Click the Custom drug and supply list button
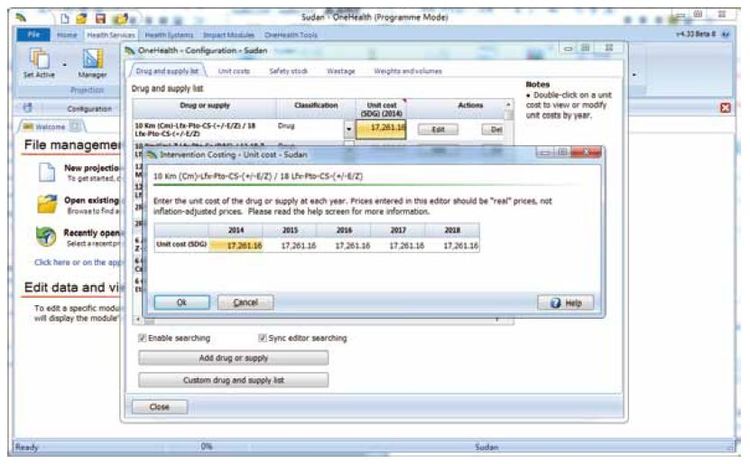This screenshot has height=464, width=750. [x=233, y=380]
